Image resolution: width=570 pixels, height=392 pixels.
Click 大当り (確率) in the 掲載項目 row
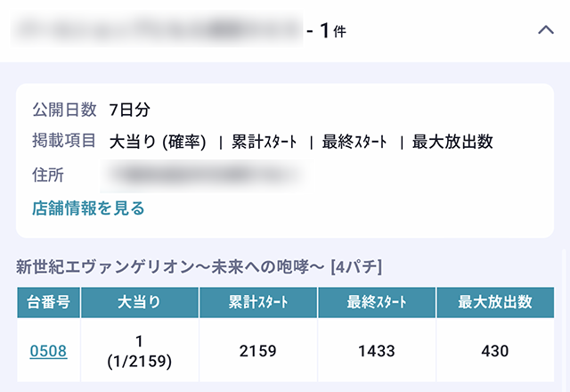coord(158,142)
